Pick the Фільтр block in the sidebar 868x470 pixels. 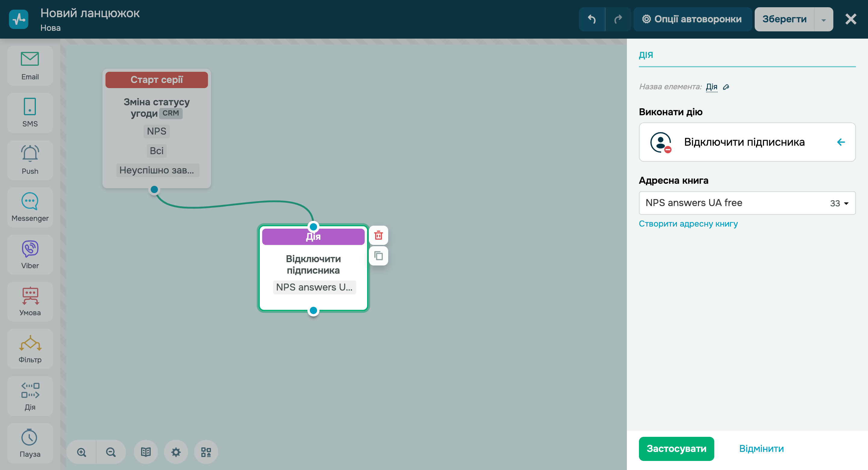(x=30, y=349)
